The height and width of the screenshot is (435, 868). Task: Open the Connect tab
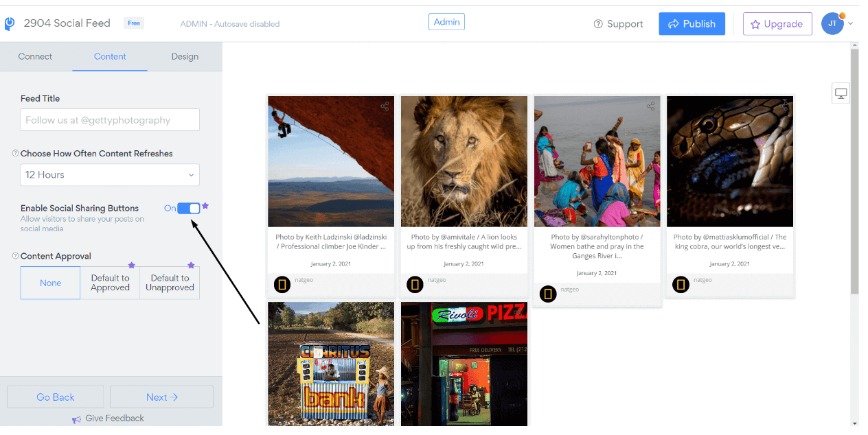coord(35,56)
